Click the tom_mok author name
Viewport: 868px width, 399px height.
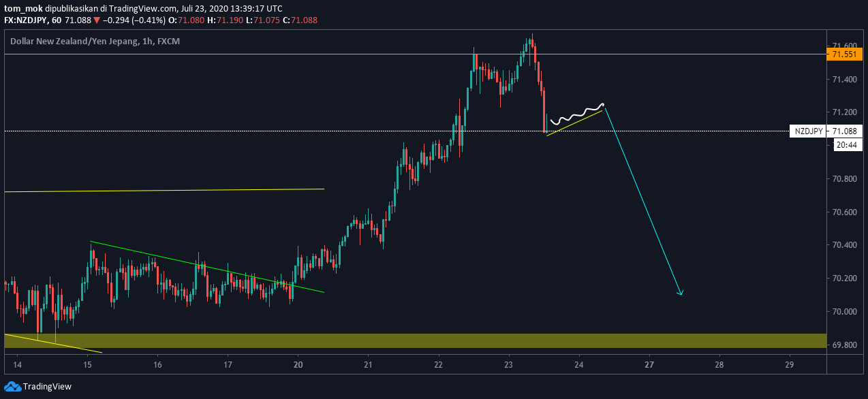pyautogui.click(x=24, y=10)
